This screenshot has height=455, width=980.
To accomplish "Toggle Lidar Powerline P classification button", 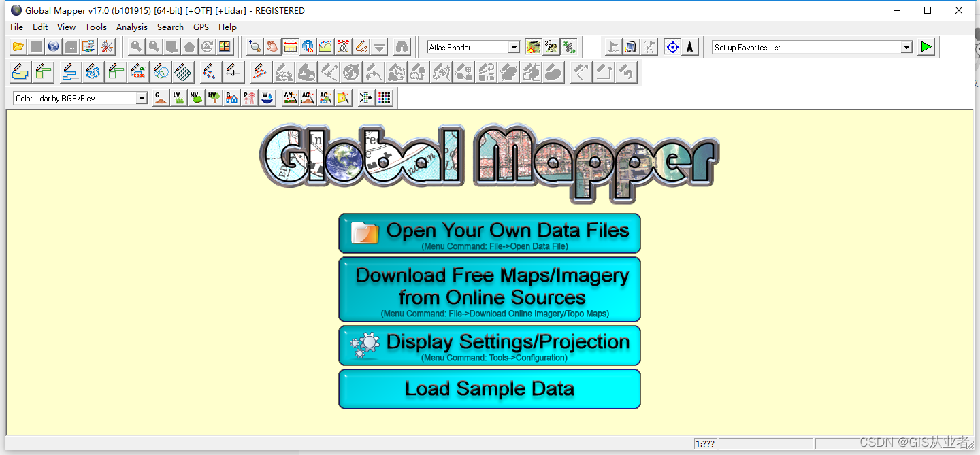I will coord(249,98).
